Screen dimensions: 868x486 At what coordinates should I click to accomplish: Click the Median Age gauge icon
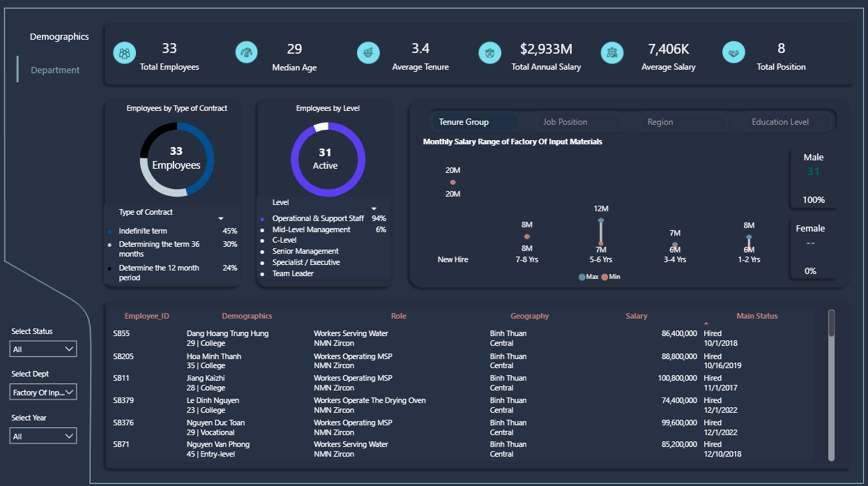pos(247,53)
